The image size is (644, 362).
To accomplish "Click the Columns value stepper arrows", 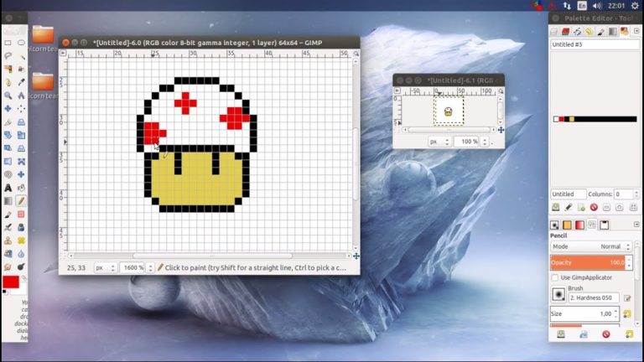I will click(x=636, y=194).
